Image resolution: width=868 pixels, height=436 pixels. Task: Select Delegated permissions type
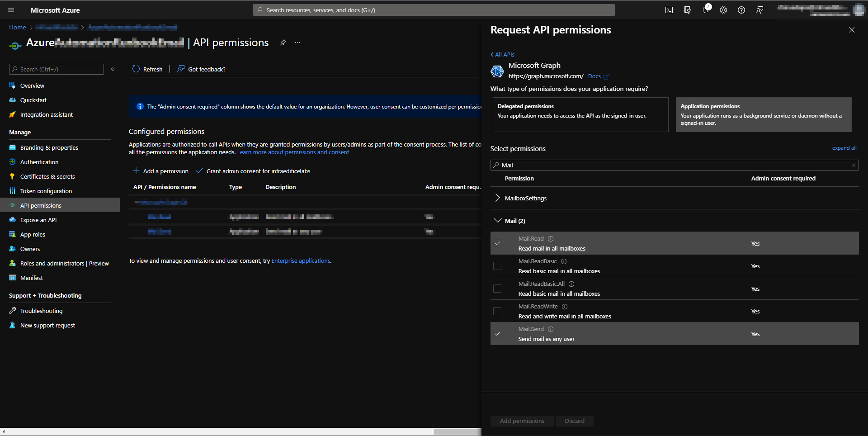[x=580, y=114]
